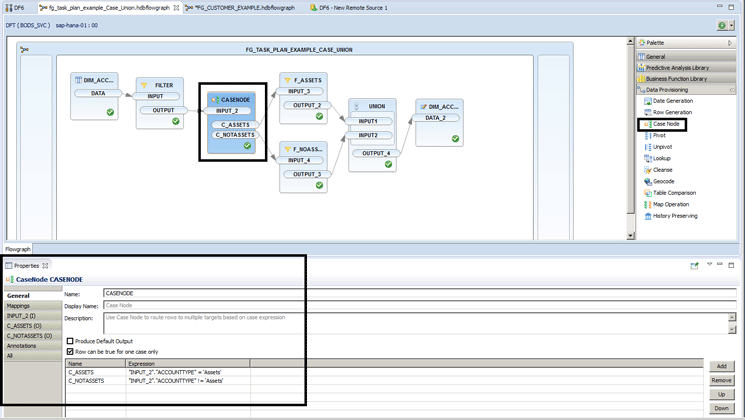Image resolution: width=745 pixels, height=420 pixels.
Task: Pick the Pivot tool in the palette
Action: [x=659, y=136]
